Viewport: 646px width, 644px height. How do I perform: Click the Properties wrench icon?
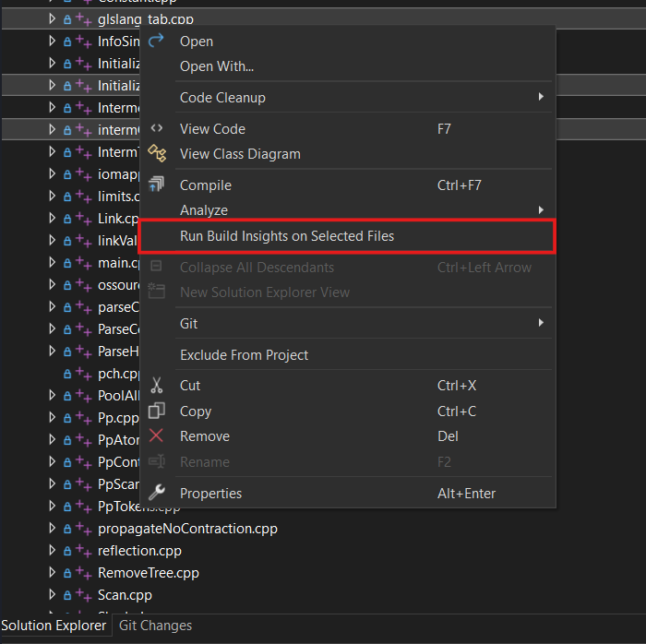point(157,493)
